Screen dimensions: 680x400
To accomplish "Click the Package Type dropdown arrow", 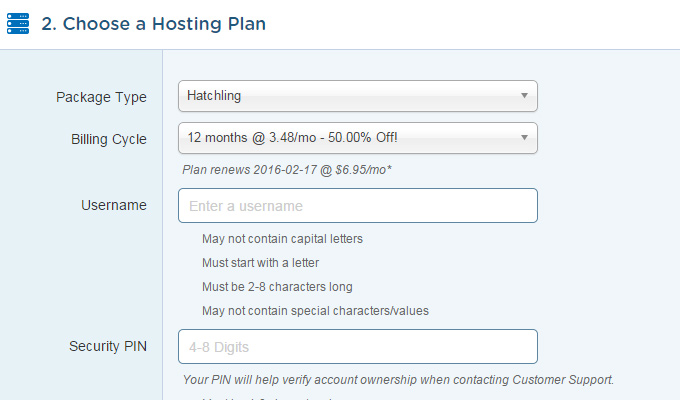I will [524, 95].
